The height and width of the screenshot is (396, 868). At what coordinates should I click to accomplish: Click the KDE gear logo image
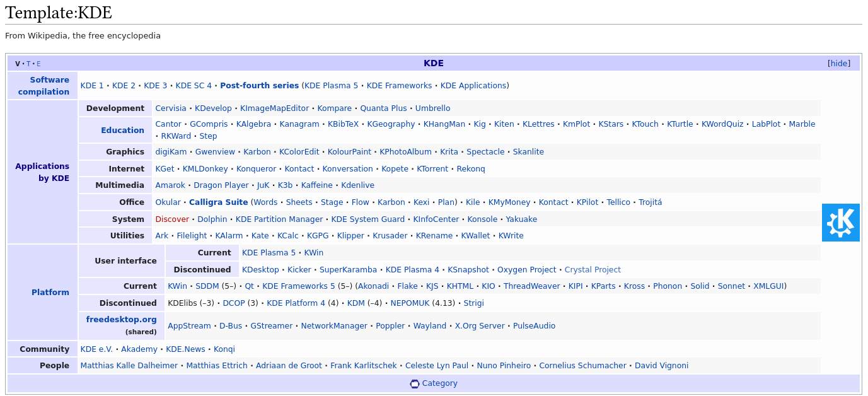(840, 223)
